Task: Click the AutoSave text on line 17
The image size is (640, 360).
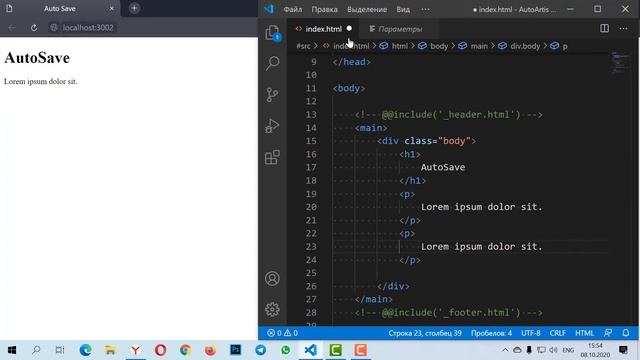Action: click(443, 167)
